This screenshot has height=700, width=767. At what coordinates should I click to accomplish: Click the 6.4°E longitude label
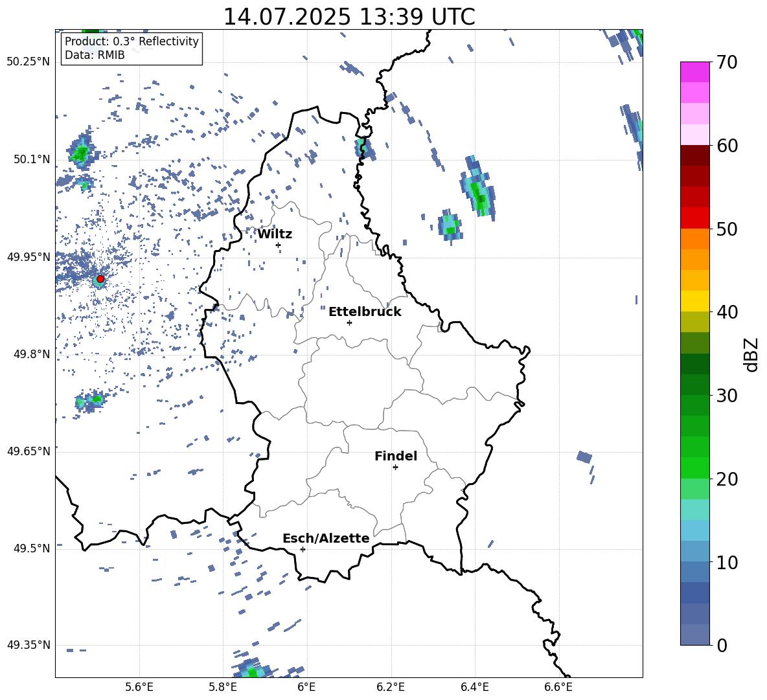tap(474, 687)
